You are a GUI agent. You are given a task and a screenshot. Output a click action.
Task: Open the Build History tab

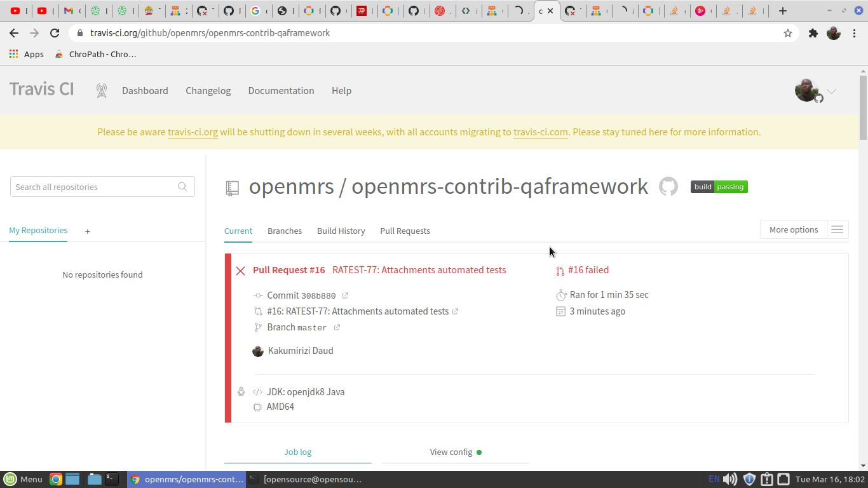(x=341, y=231)
